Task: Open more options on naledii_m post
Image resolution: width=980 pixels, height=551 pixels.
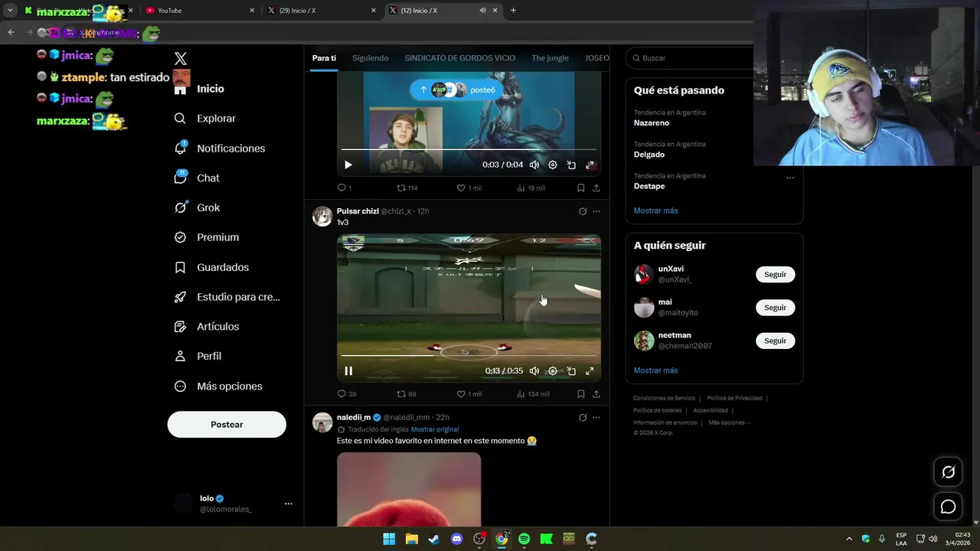Action: click(596, 418)
